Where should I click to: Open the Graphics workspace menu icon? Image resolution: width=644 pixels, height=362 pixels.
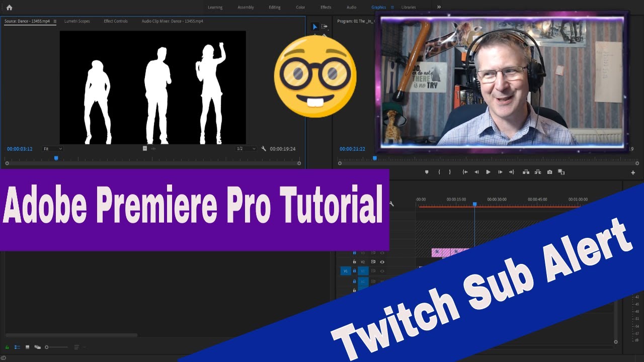[392, 8]
